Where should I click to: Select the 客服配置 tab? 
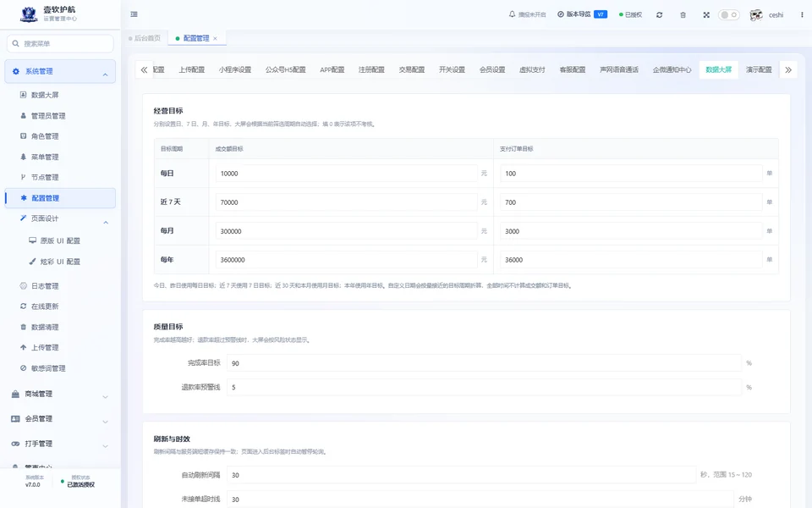(x=573, y=69)
